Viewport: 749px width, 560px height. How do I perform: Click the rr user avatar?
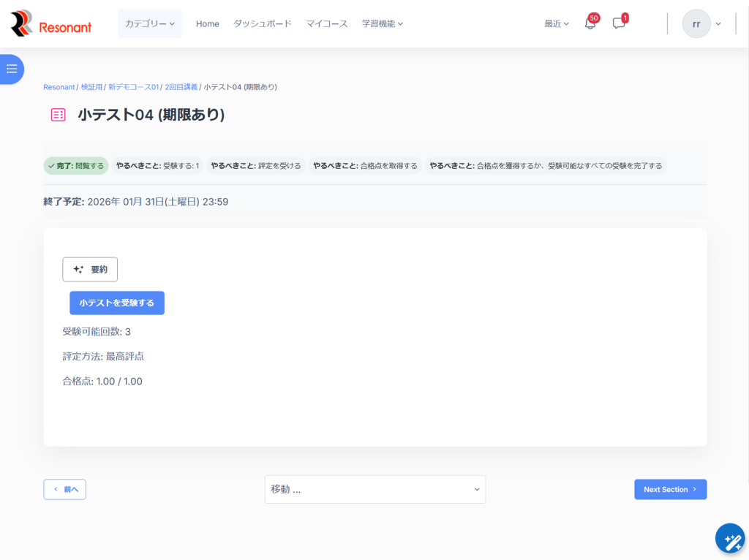(x=696, y=23)
